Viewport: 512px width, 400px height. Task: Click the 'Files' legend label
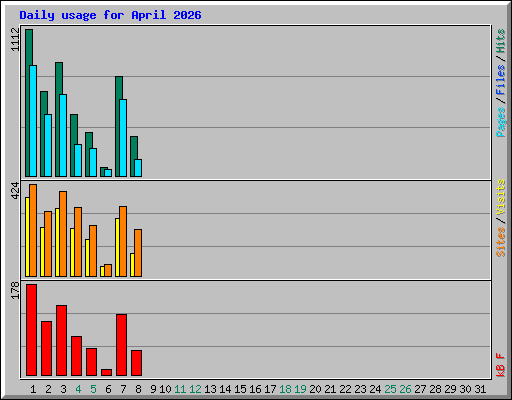[500, 80]
